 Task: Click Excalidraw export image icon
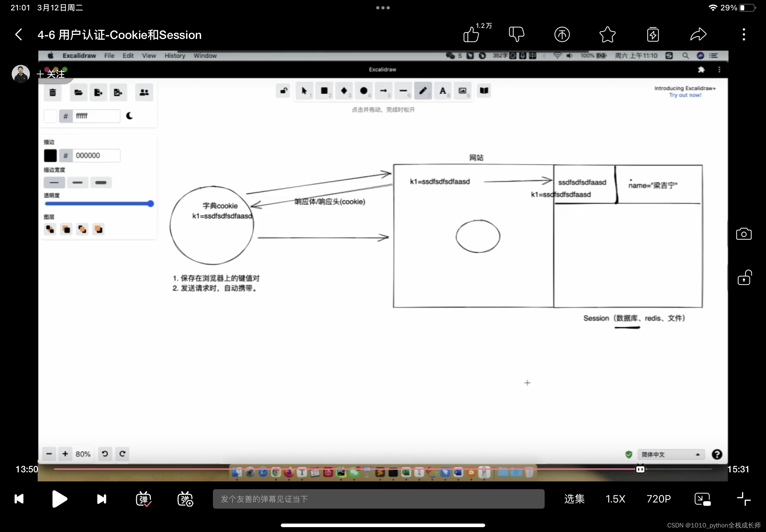click(118, 92)
